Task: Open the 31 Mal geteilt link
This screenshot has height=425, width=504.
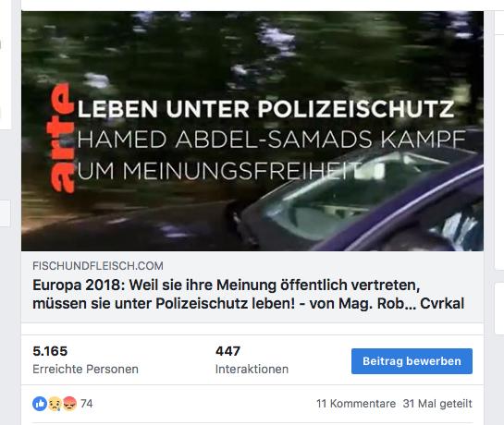Action: point(437,404)
